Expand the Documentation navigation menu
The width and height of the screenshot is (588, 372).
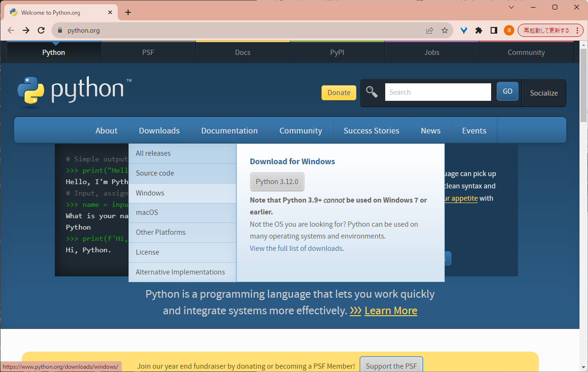(x=229, y=131)
